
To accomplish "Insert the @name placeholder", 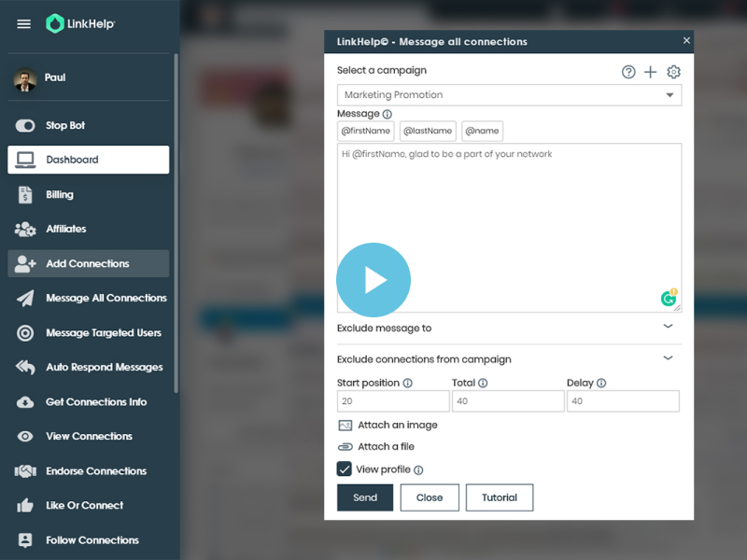I will pos(482,131).
